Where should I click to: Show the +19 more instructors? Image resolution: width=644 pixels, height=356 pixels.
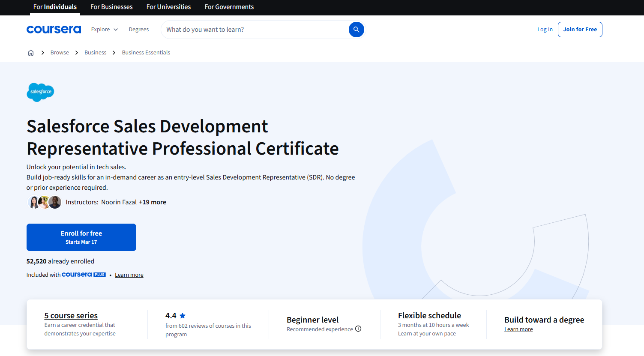pos(153,202)
